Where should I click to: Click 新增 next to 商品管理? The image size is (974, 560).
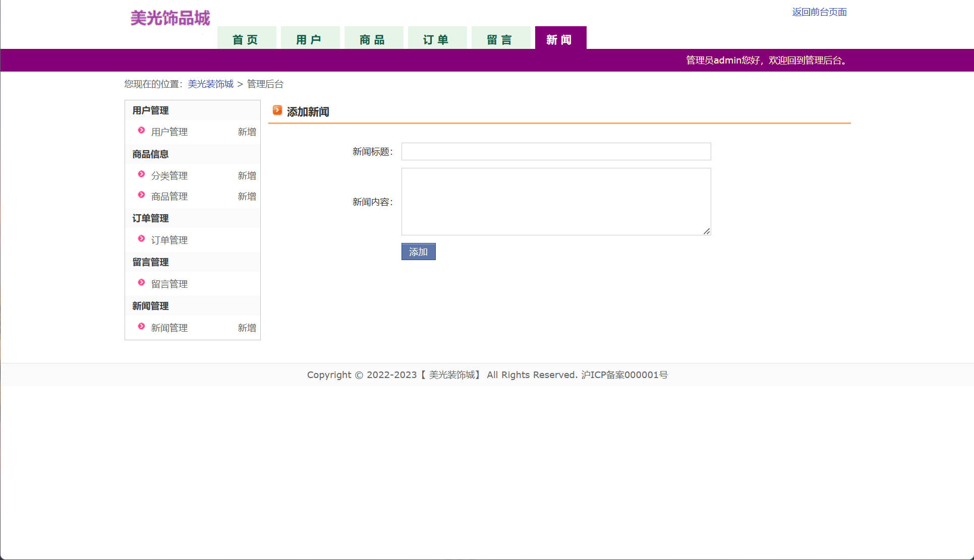[x=247, y=196]
